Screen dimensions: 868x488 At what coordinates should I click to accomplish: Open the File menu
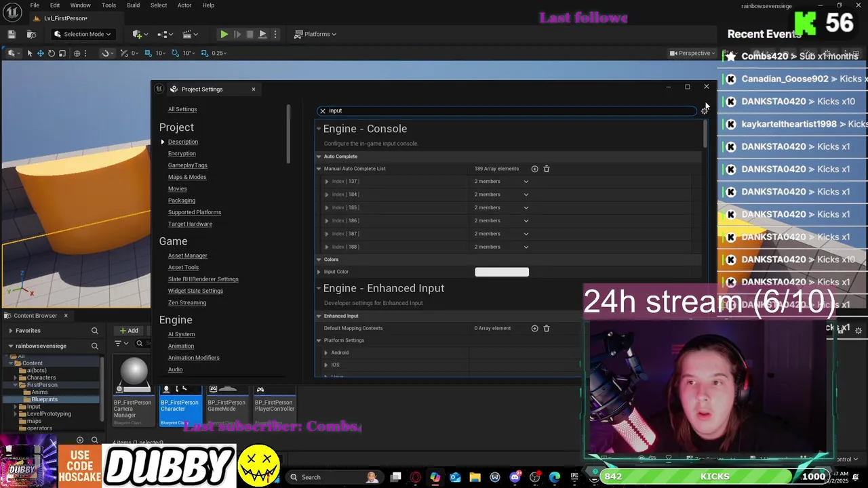tap(35, 5)
